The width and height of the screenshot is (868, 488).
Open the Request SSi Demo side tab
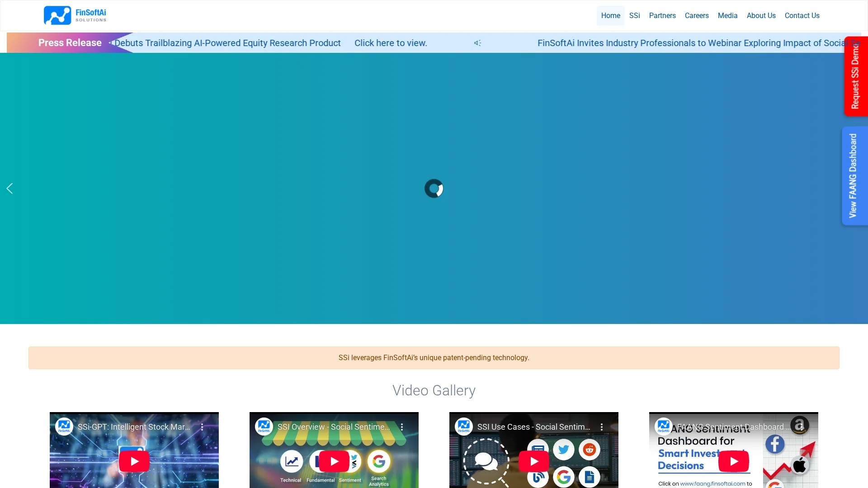(x=855, y=76)
